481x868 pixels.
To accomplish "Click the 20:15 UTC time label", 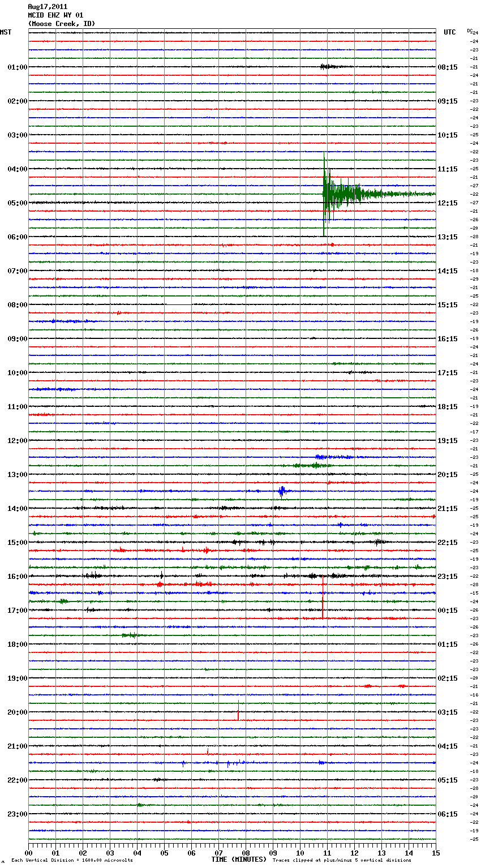I will 448,475.
